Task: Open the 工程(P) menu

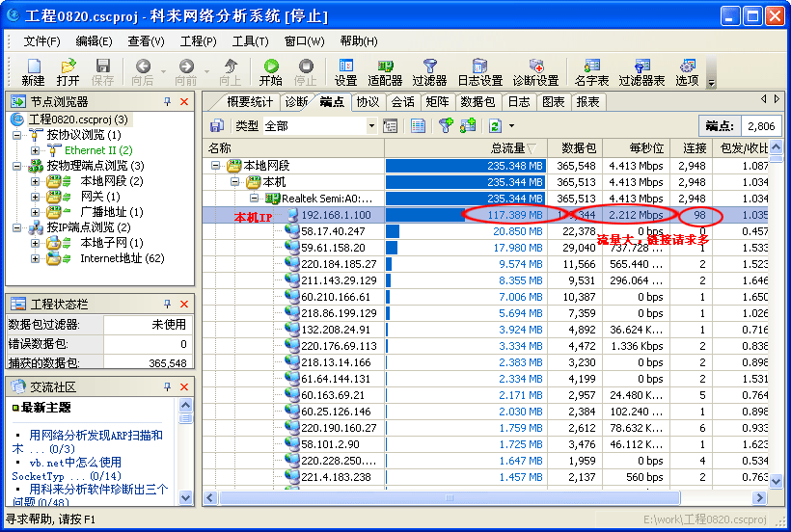Action: 199,41
